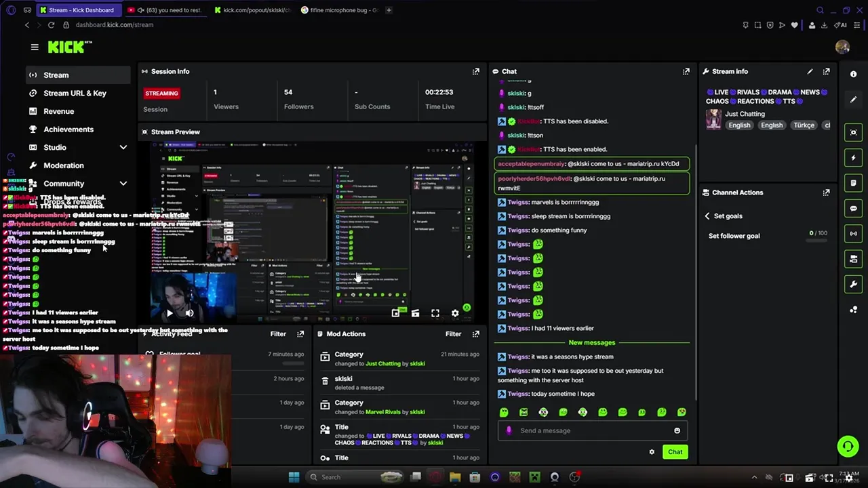
Task: Pop out the Stream info panel
Action: pyautogui.click(x=826, y=71)
